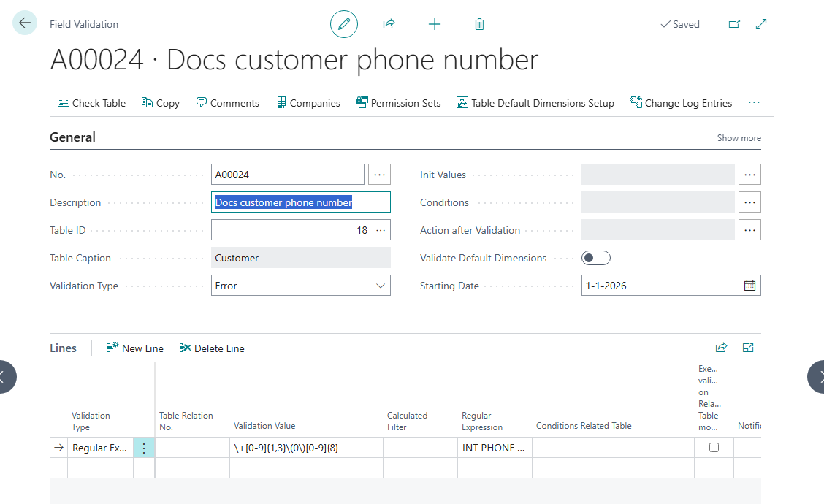Click the share icon in header
Image resolution: width=824 pixels, height=504 pixels.
point(389,24)
